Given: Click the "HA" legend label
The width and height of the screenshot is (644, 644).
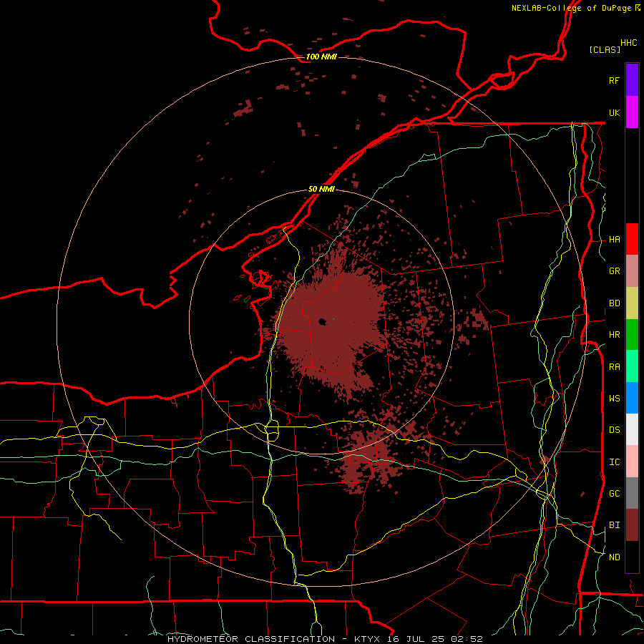Looking at the screenshot, I should pos(614,240).
